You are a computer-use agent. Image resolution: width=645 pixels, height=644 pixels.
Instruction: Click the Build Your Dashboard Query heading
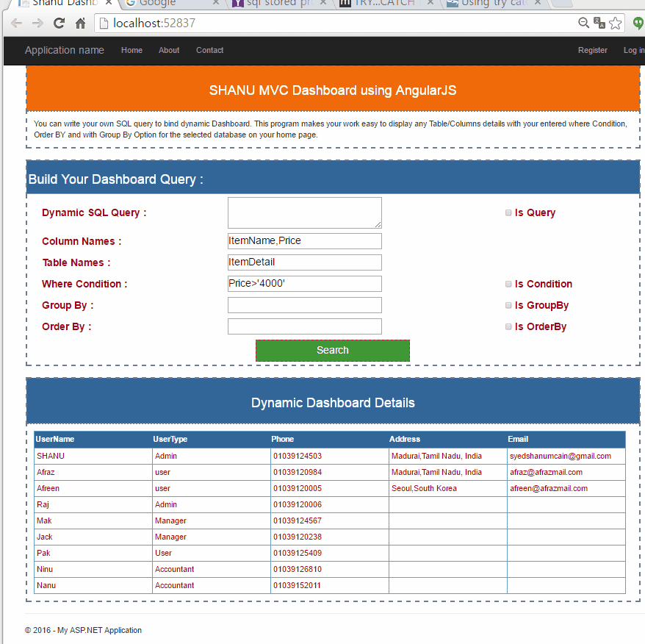[x=115, y=179]
